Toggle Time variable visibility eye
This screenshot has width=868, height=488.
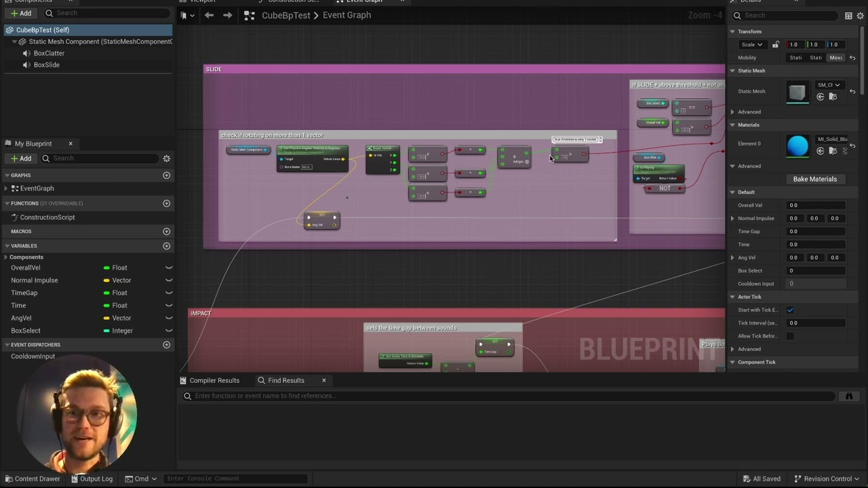168,306
